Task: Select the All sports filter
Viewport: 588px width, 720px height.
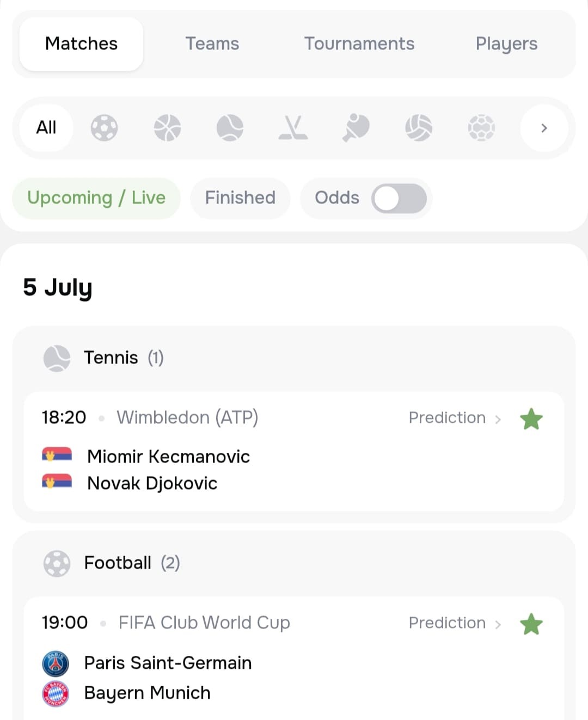Action: click(x=46, y=128)
